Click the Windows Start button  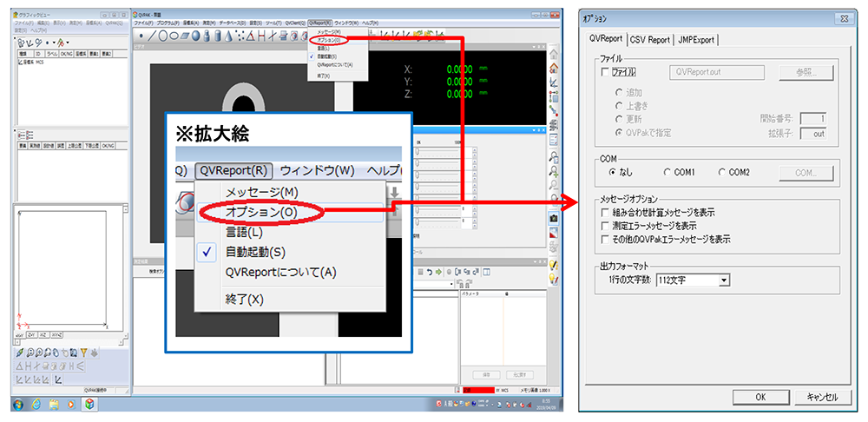coord(18,404)
